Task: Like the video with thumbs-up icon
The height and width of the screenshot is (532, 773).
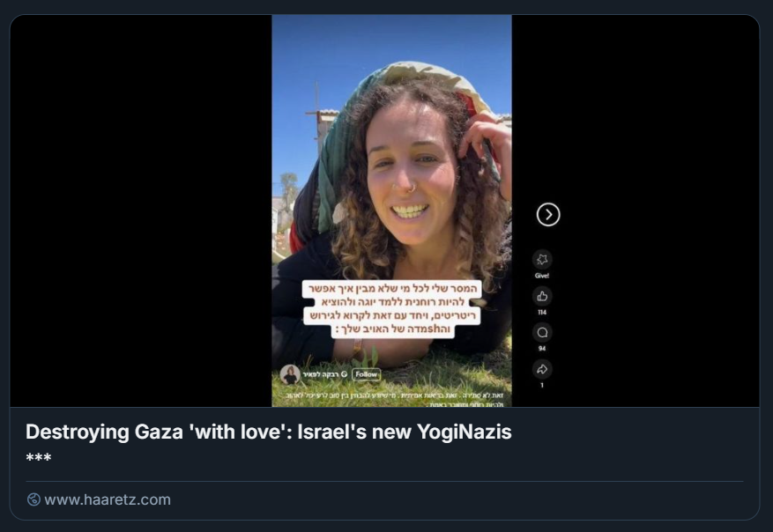Action: 542,296
